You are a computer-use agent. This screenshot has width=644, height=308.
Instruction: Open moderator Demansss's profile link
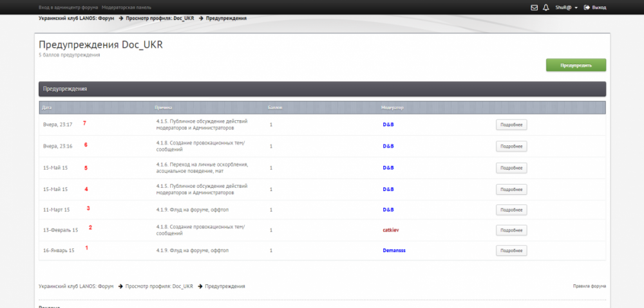pos(394,250)
